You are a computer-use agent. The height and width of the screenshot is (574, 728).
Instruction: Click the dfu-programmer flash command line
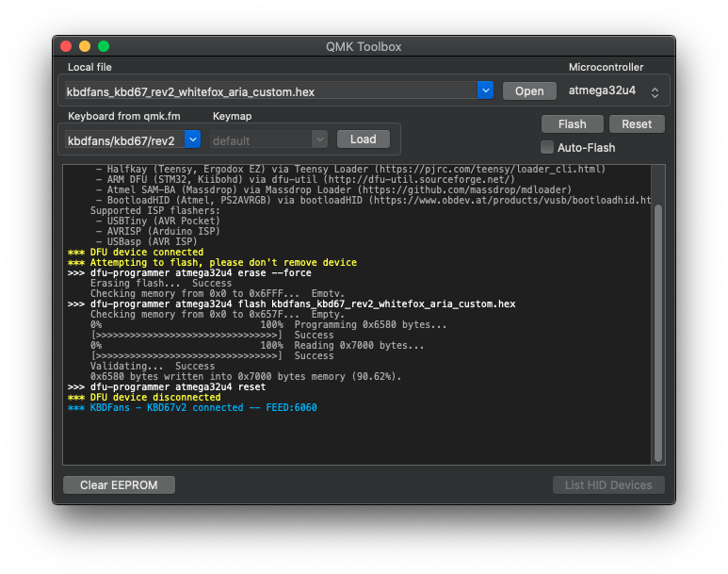coord(292,303)
